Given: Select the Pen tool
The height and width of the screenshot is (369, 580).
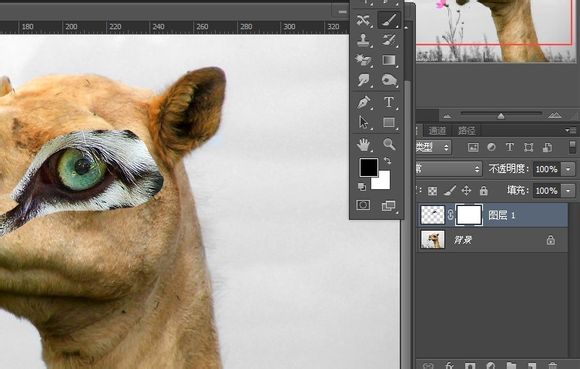Looking at the screenshot, I should coord(364,102).
